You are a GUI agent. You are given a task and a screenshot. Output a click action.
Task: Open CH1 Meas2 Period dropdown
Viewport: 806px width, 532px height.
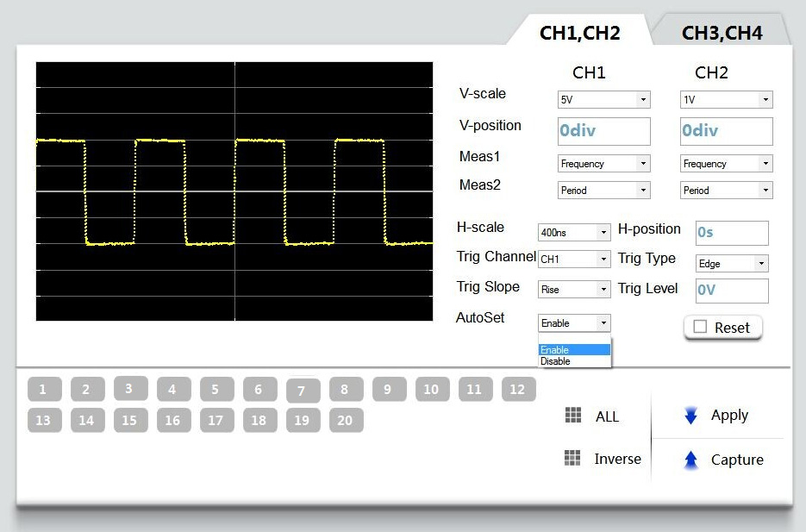point(603,191)
